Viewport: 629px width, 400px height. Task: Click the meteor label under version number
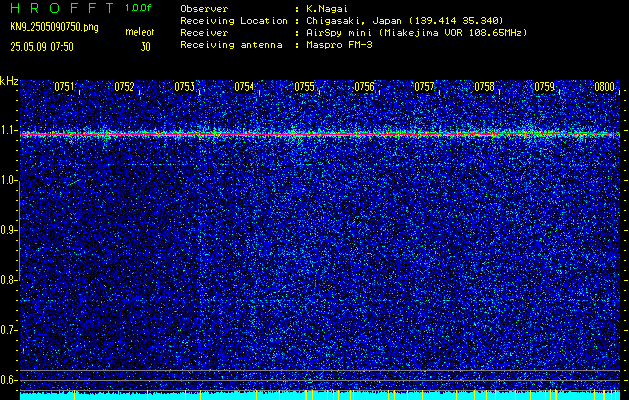coord(140,32)
